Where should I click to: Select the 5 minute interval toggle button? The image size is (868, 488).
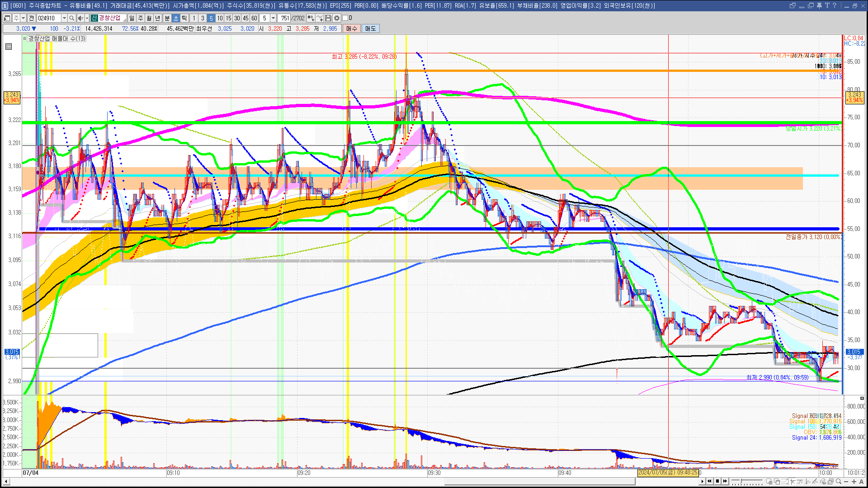click(x=211, y=18)
